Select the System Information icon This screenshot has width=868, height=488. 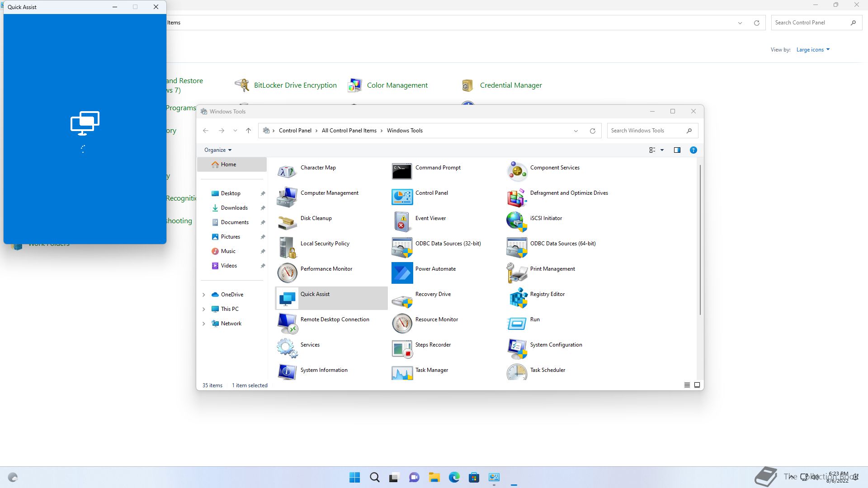click(287, 372)
